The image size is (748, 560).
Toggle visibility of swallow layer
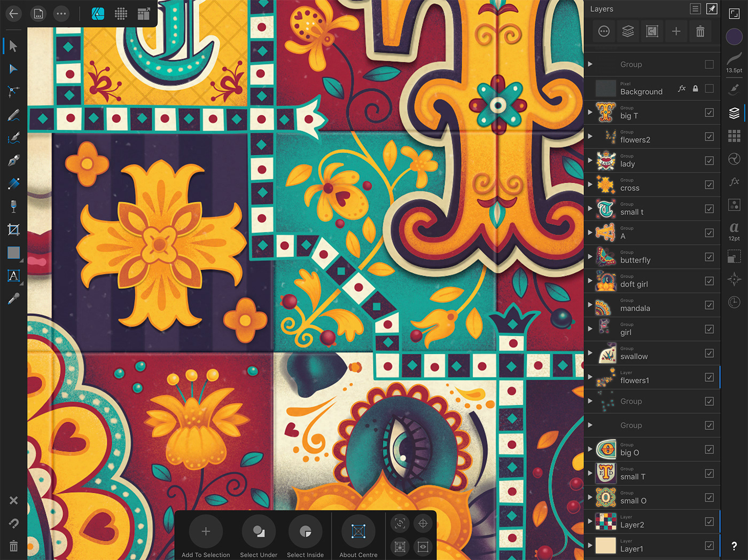coord(709,353)
